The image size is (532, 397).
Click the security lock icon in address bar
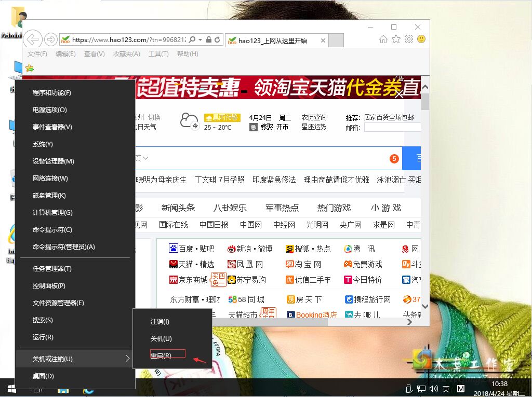[209, 39]
